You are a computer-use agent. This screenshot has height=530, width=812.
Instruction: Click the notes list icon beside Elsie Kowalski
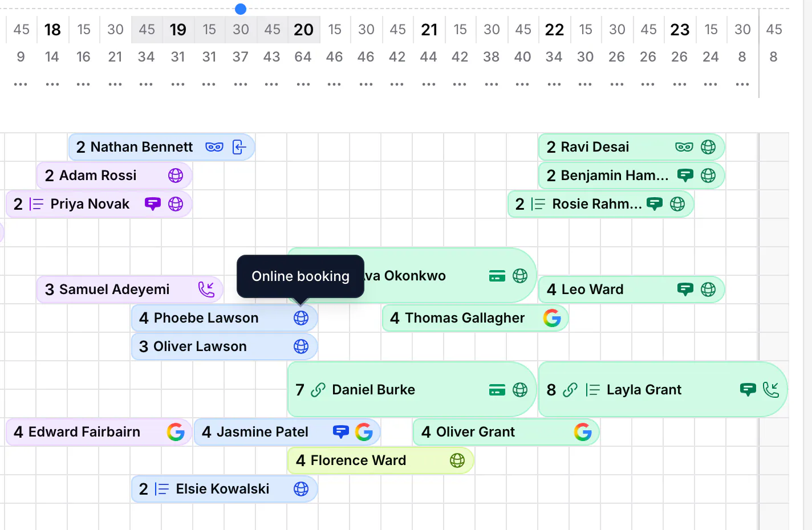[x=162, y=489]
